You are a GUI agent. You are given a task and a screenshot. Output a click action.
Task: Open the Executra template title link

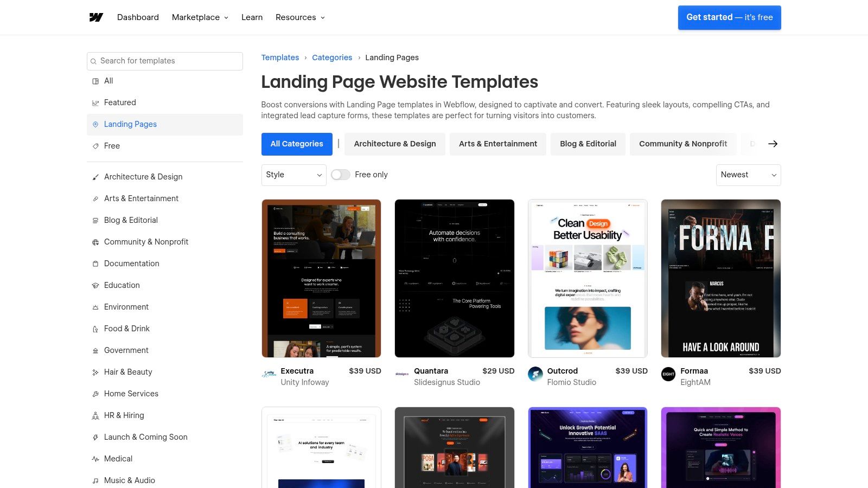[297, 371]
